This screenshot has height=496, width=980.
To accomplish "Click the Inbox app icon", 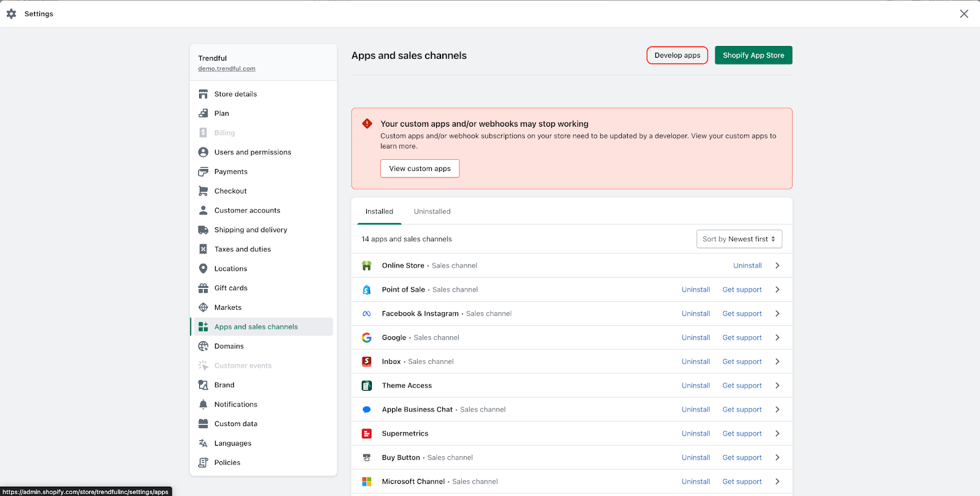I will tap(367, 361).
